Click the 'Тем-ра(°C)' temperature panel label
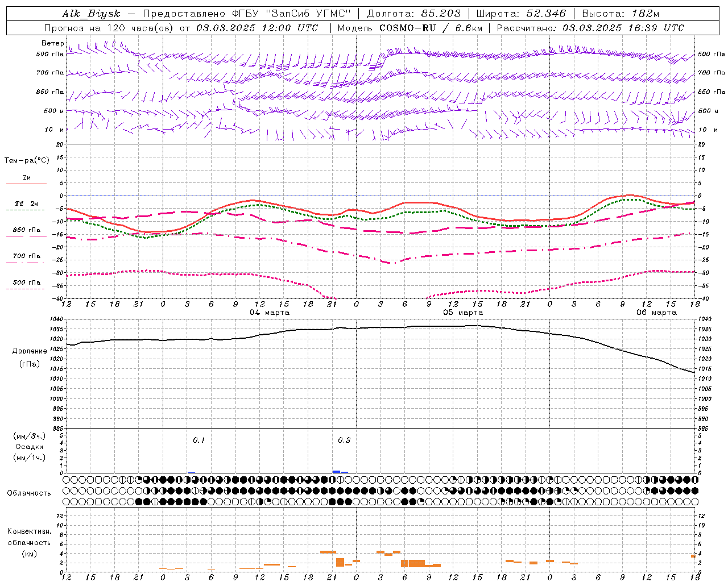Screen dimensions: 728x582 [27, 161]
